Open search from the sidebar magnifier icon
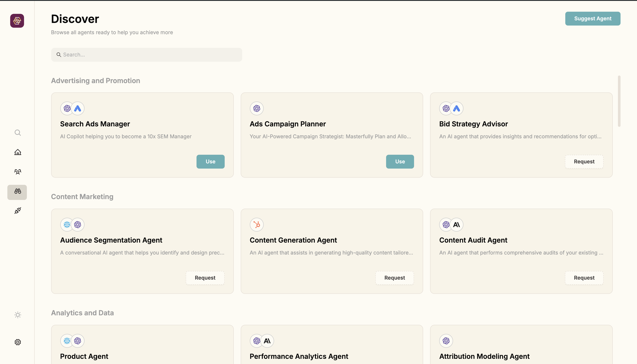 pyautogui.click(x=18, y=132)
